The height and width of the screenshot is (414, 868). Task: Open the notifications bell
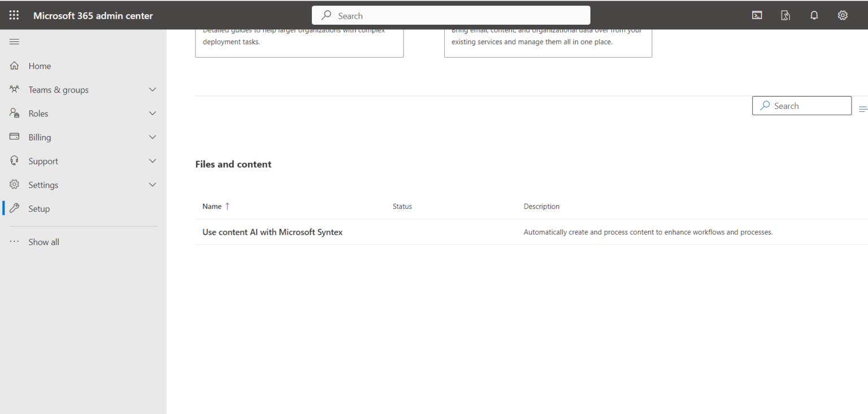(814, 15)
